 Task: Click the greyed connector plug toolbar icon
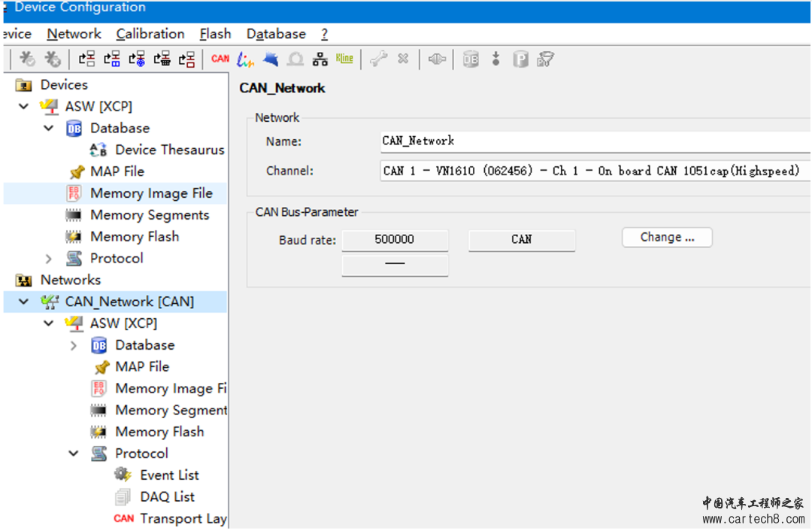tap(437, 59)
